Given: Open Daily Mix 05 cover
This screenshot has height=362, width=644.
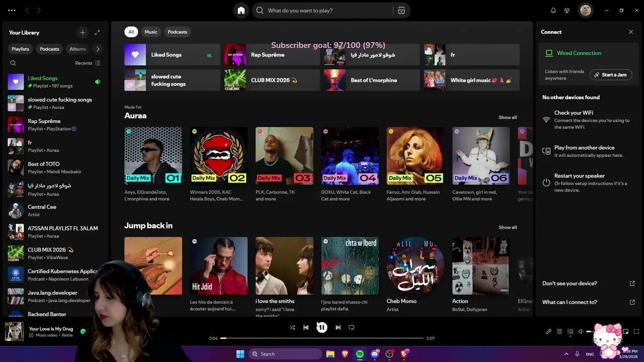Looking at the screenshot, I should click(x=415, y=156).
